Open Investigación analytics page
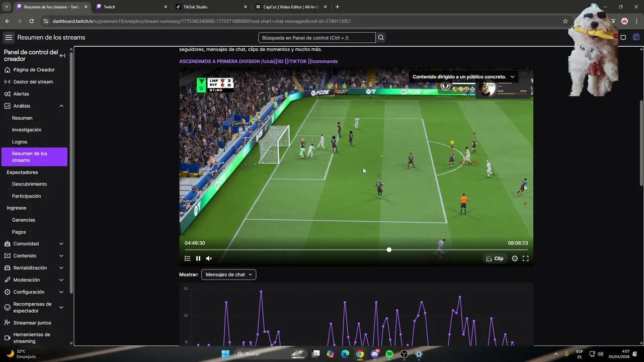 tap(27, 130)
